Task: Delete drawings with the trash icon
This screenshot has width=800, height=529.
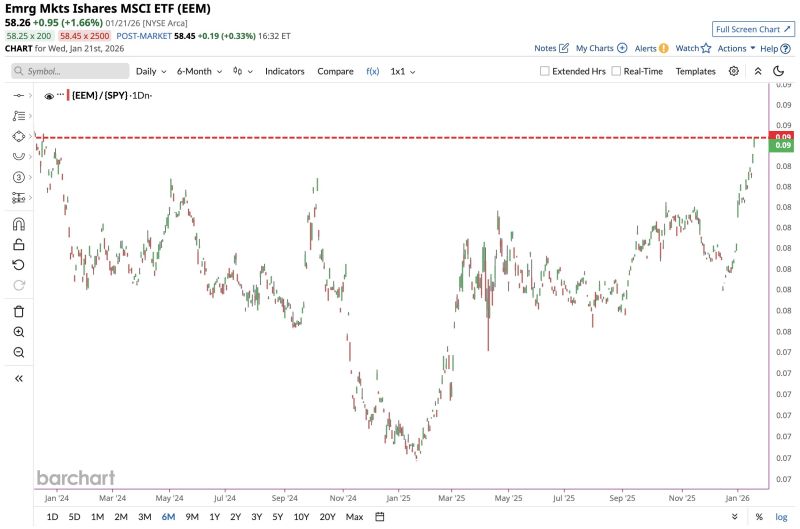Action: coord(18,312)
